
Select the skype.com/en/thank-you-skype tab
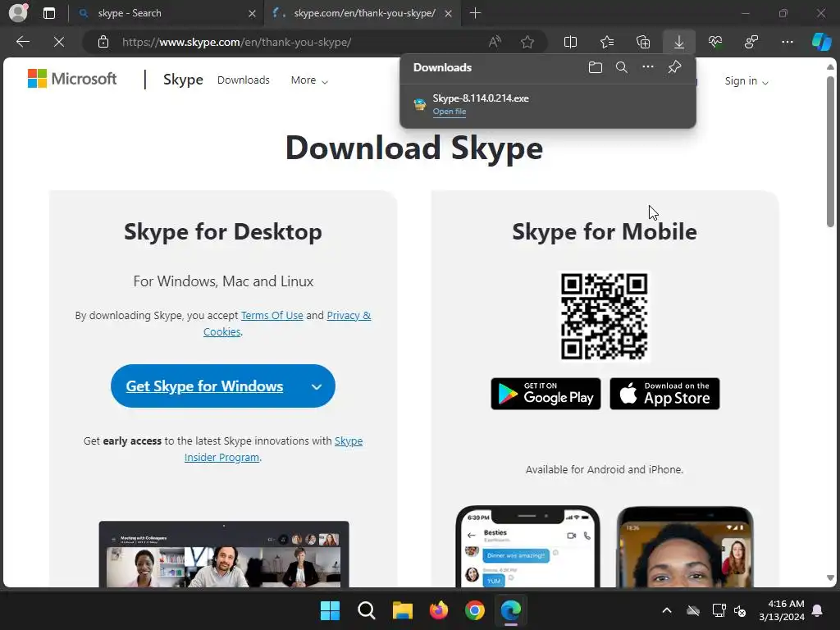pyautogui.click(x=363, y=13)
